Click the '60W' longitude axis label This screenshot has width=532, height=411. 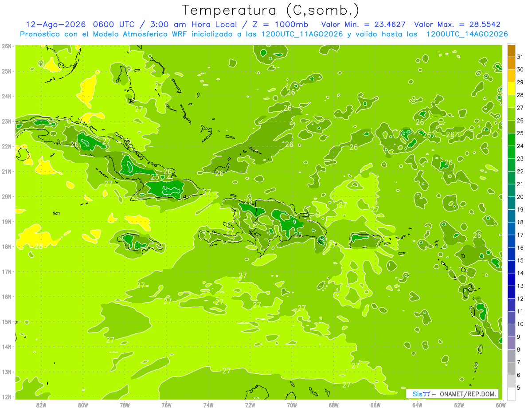[x=501, y=404]
